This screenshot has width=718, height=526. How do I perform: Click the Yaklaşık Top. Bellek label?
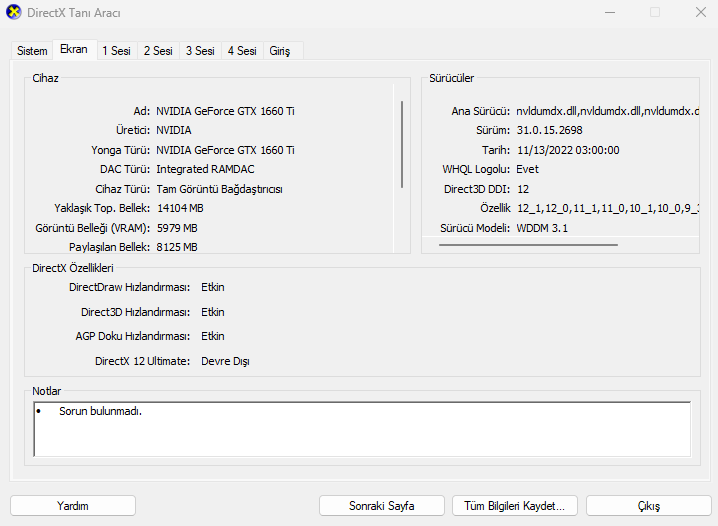pyautogui.click(x=102, y=208)
